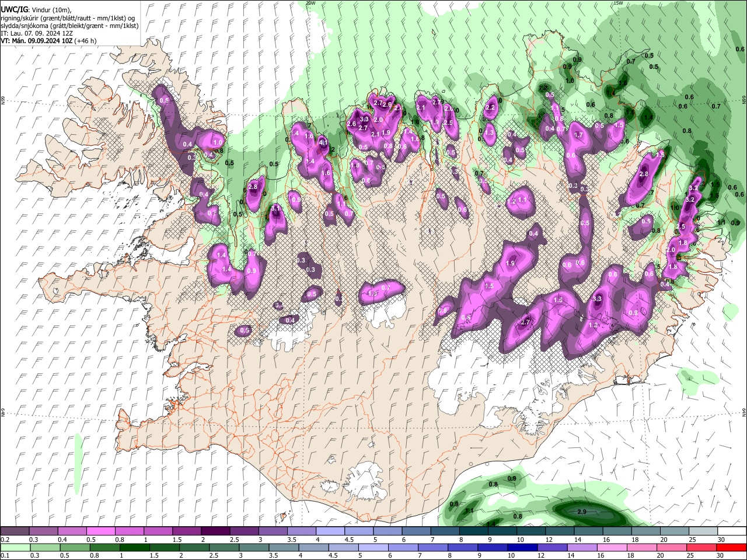Pick the violet 12 rain-scale swatch
This screenshot has width=747, height=560.
[x=552, y=547]
